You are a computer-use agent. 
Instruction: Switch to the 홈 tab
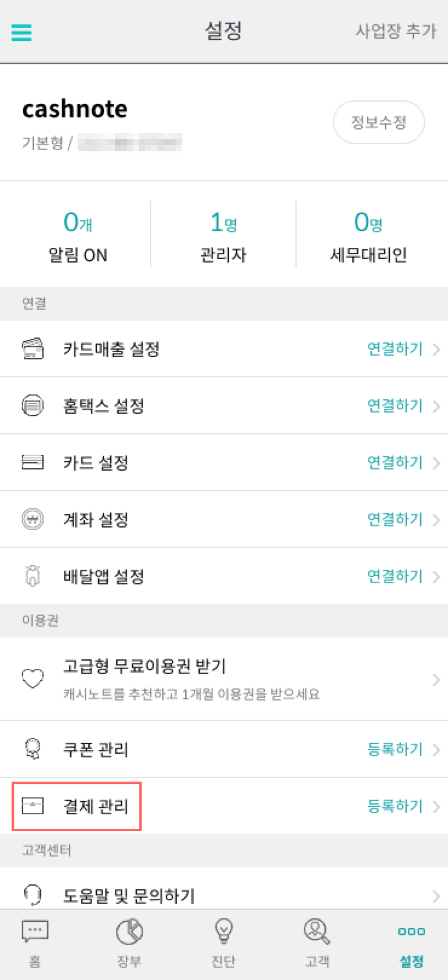tap(35, 943)
